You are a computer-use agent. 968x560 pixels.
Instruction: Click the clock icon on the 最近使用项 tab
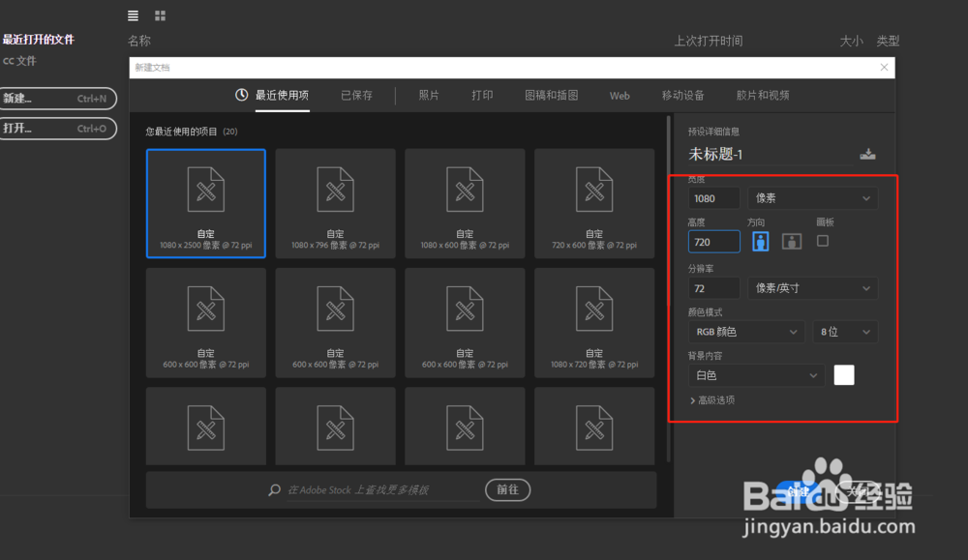point(240,95)
